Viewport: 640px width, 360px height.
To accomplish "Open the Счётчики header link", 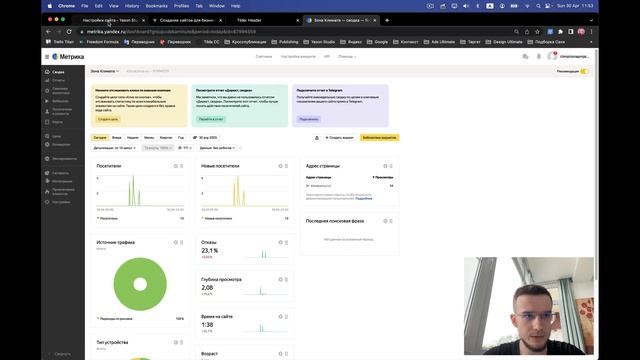I will click(x=264, y=57).
